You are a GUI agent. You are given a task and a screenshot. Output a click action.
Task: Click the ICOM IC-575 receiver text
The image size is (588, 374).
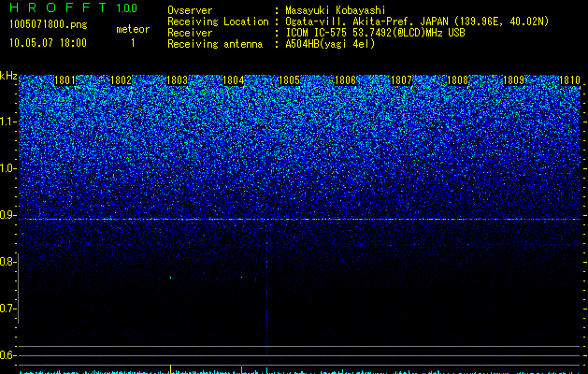coord(375,33)
